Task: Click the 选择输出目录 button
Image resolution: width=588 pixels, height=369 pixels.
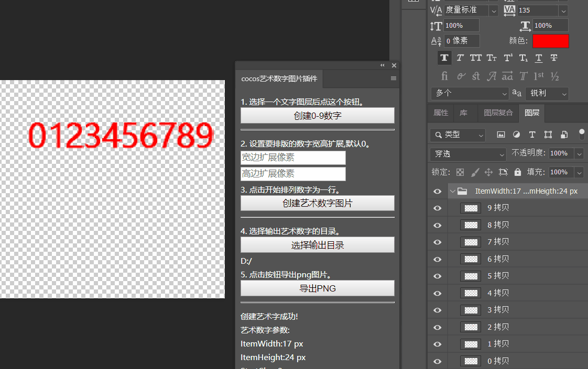Action: coord(317,245)
